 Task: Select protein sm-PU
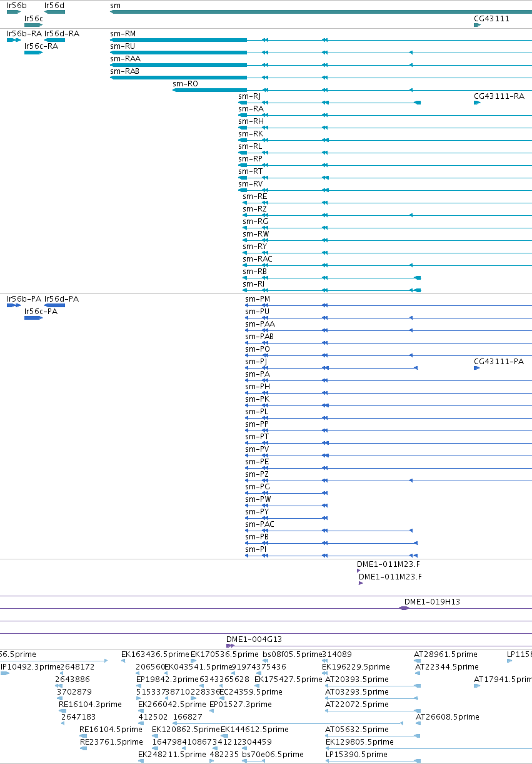tap(258, 311)
